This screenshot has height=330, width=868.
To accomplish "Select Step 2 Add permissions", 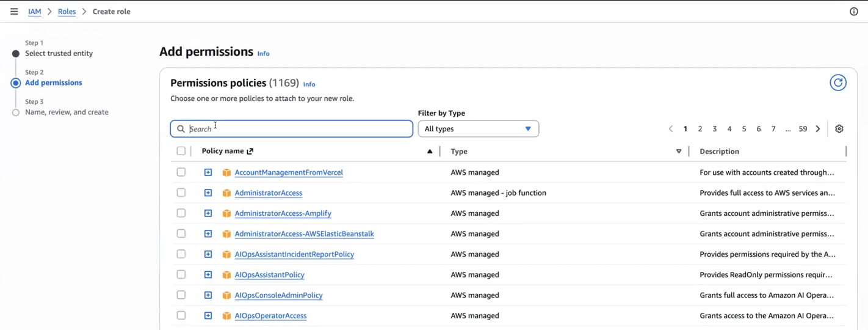I will (x=53, y=82).
